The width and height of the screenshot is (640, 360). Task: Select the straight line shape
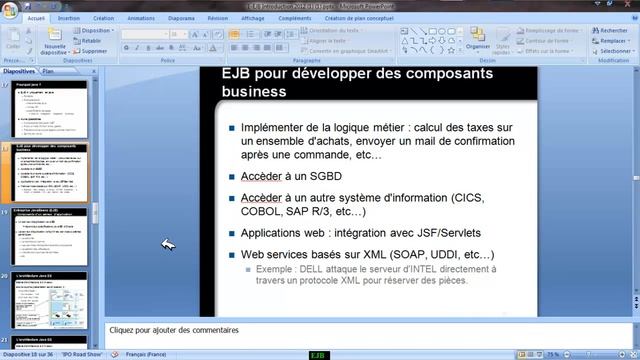[x=414, y=31]
